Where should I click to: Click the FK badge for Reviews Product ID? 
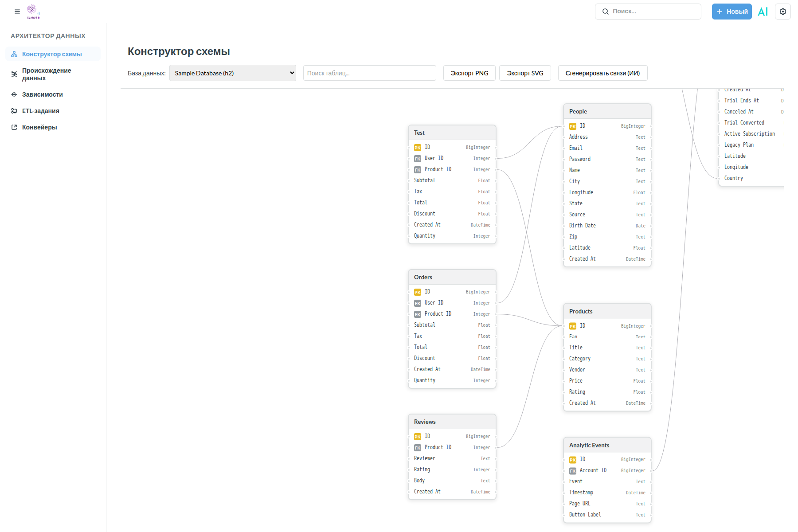(x=418, y=448)
